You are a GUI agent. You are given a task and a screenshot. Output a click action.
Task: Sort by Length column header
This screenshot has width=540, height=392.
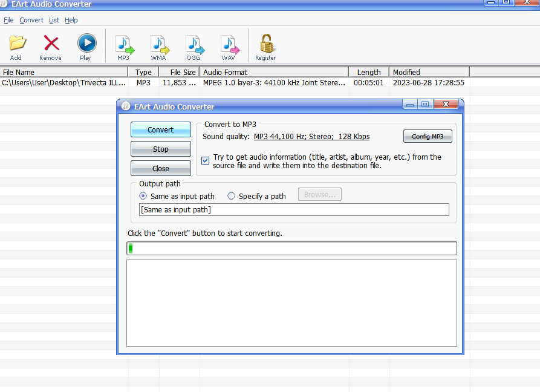(369, 72)
